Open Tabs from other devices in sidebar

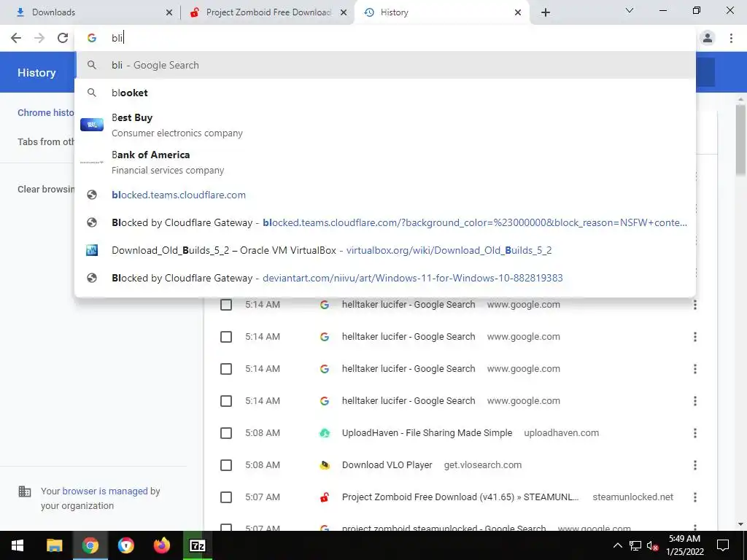pyautogui.click(x=46, y=142)
